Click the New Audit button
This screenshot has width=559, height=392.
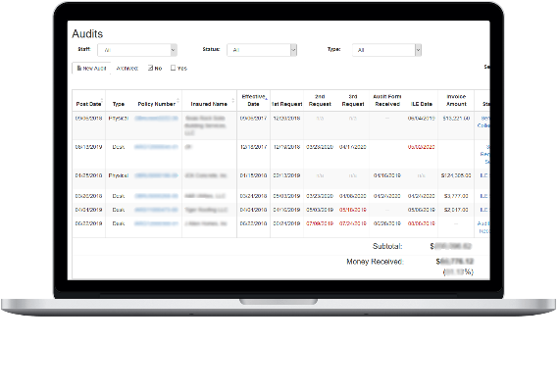(x=91, y=68)
